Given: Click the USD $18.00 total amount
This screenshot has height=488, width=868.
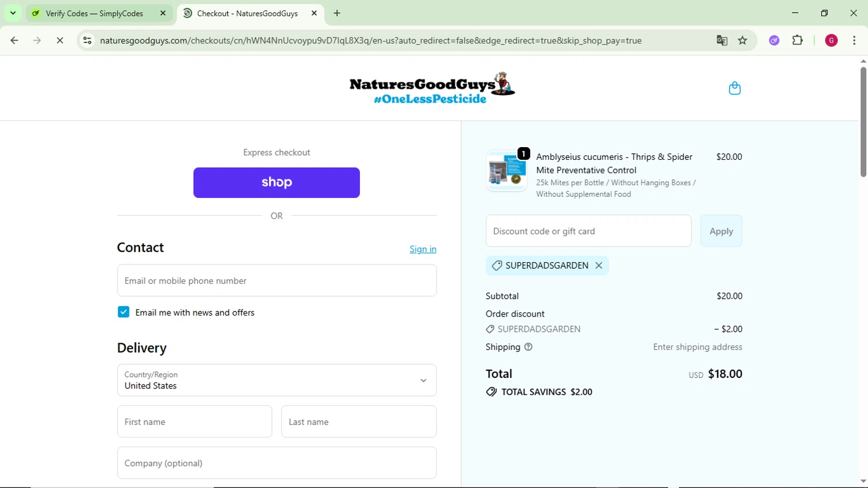Looking at the screenshot, I should pos(715,374).
